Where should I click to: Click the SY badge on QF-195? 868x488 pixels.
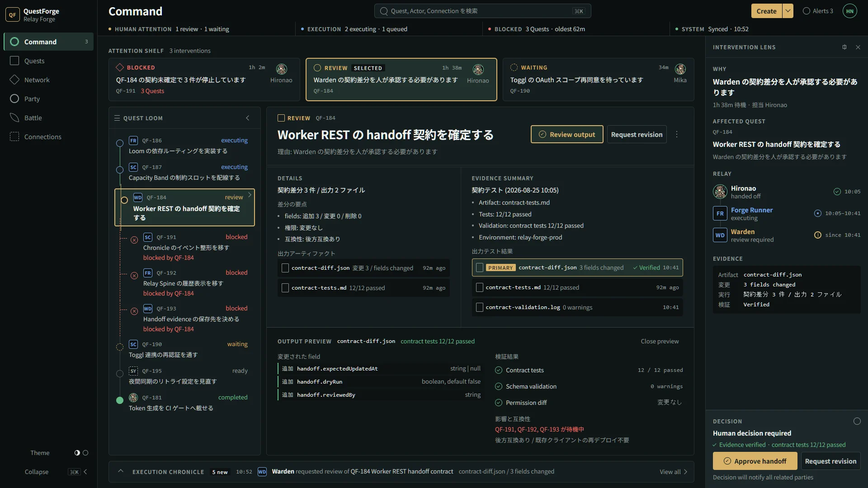click(x=133, y=371)
